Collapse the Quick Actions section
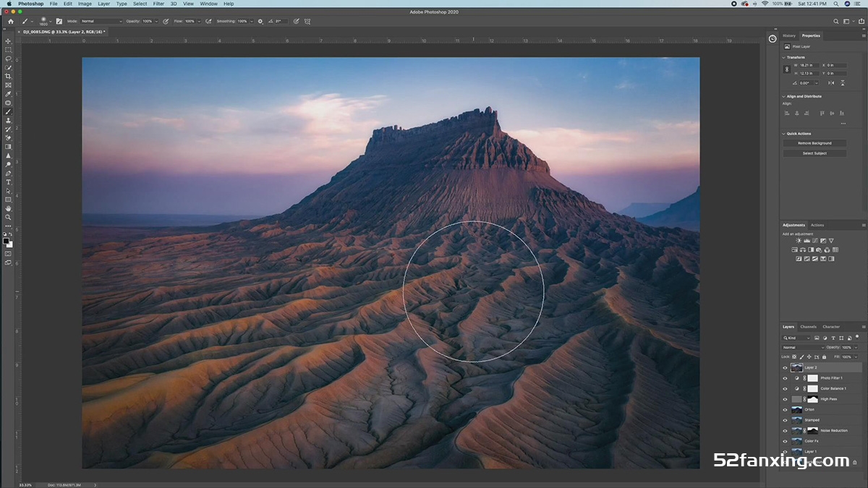This screenshot has width=868, height=488. point(783,134)
